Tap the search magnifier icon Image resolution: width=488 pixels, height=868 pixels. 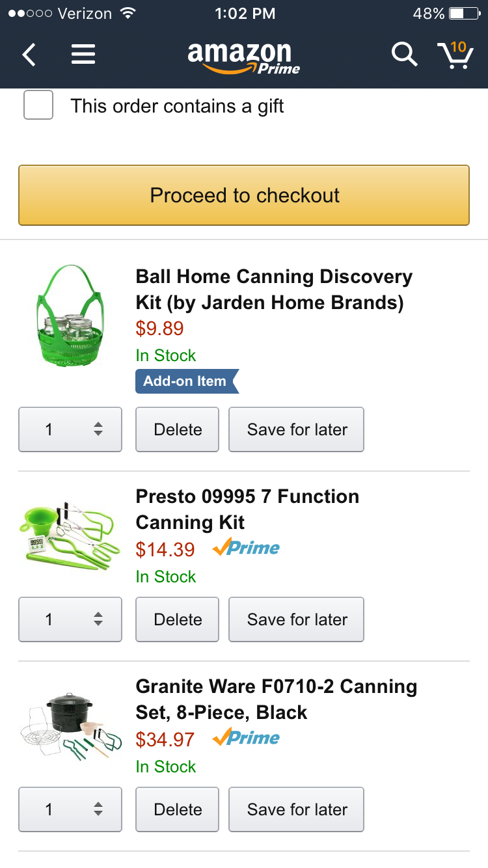(403, 55)
